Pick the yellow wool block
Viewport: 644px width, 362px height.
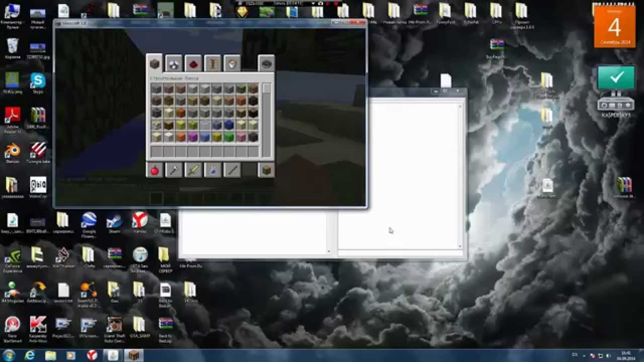[217, 137]
